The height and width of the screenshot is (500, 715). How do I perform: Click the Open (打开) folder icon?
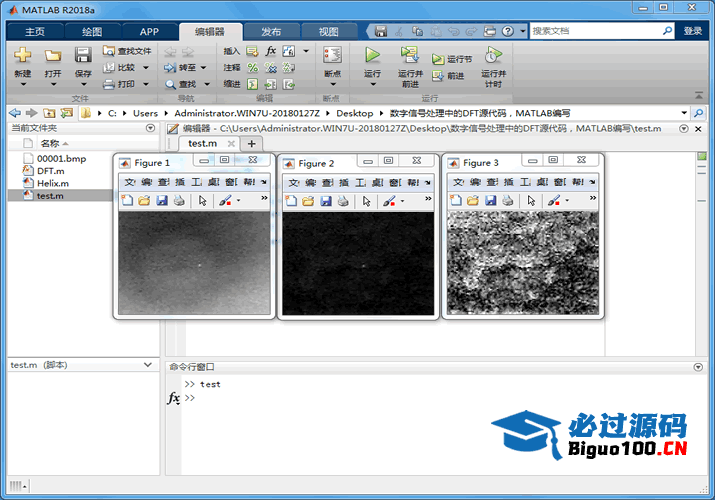click(x=53, y=56)
